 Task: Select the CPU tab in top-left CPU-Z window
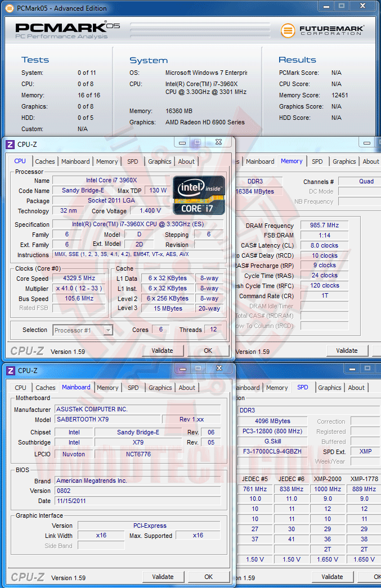(x=20, y=161)
